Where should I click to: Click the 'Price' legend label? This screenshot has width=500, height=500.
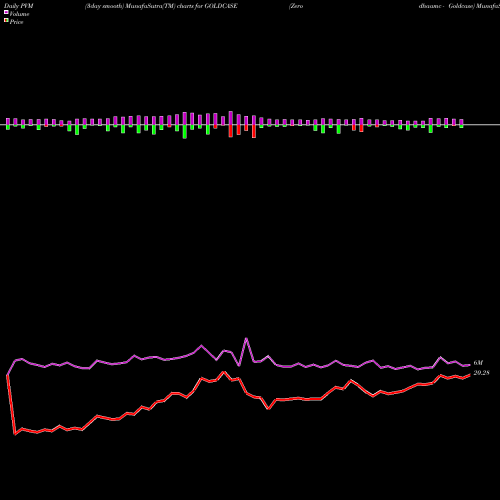point(16,22)
